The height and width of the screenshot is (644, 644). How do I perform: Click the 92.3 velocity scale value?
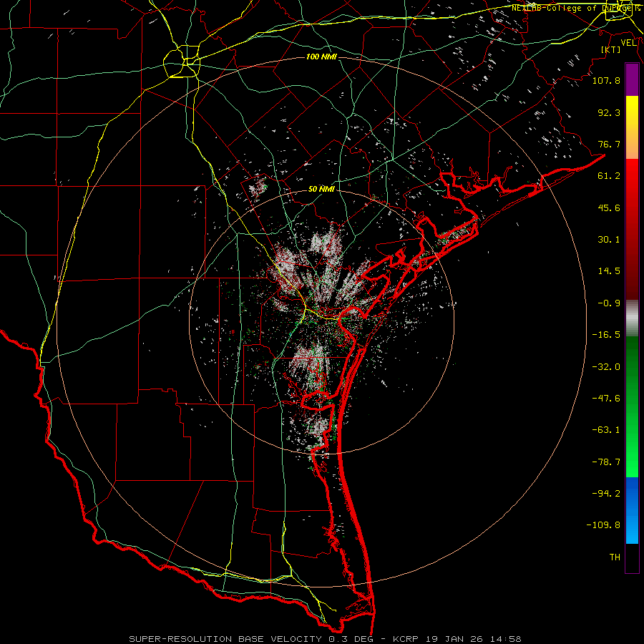(609, 112)
